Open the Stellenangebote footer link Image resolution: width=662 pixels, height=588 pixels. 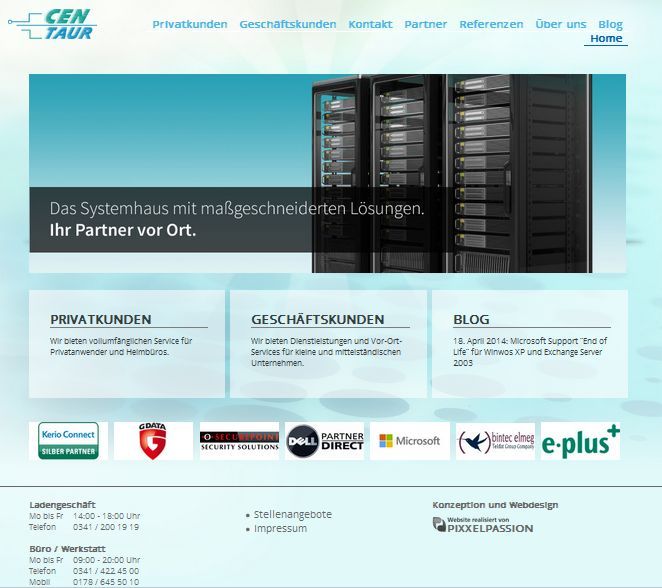coord(293,515)
